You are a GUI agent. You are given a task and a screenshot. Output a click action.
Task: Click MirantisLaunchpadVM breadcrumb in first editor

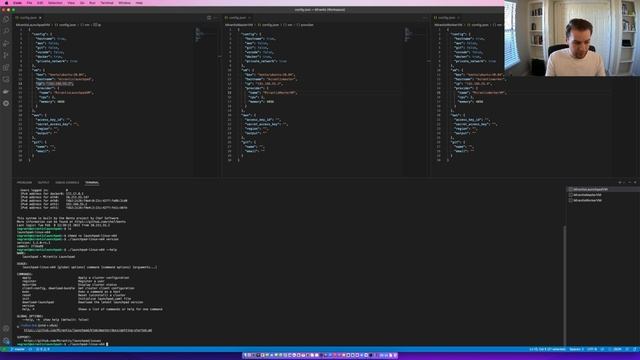(x=33, y=25)
